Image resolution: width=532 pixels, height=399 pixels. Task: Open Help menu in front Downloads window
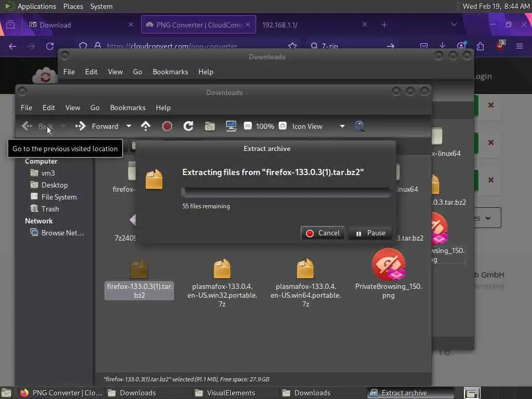pos(163,108)
